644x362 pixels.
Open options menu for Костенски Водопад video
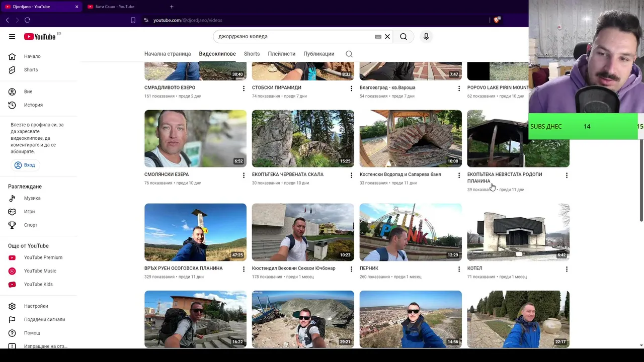459,175
